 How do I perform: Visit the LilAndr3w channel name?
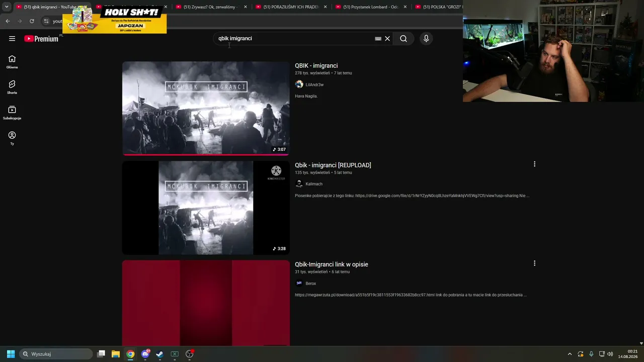tap(314, 85)
